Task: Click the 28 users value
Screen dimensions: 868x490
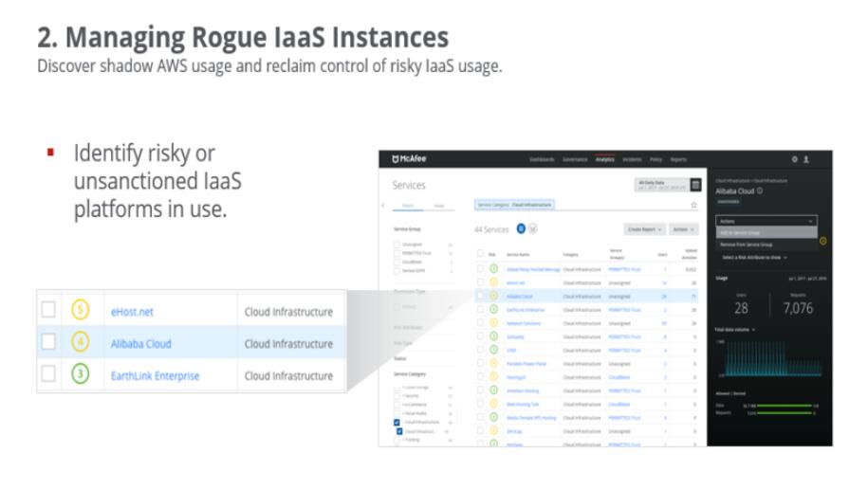Action: pyautogui.click(x=741, y=308)
